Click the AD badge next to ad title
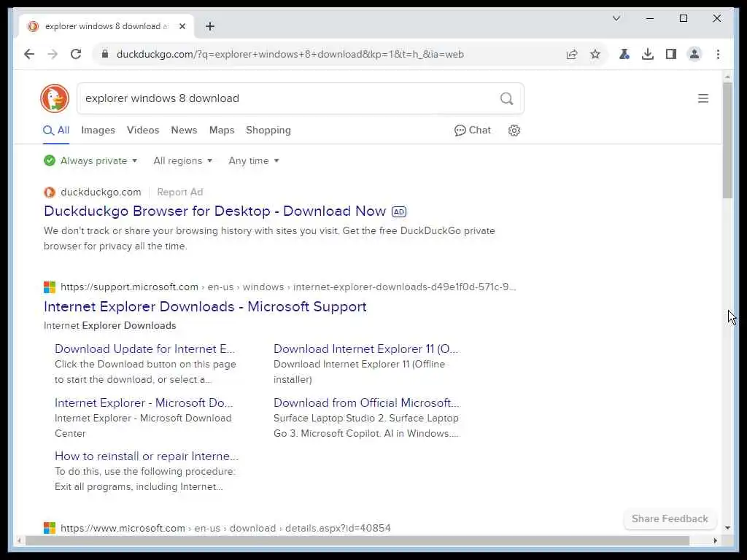 399,212
